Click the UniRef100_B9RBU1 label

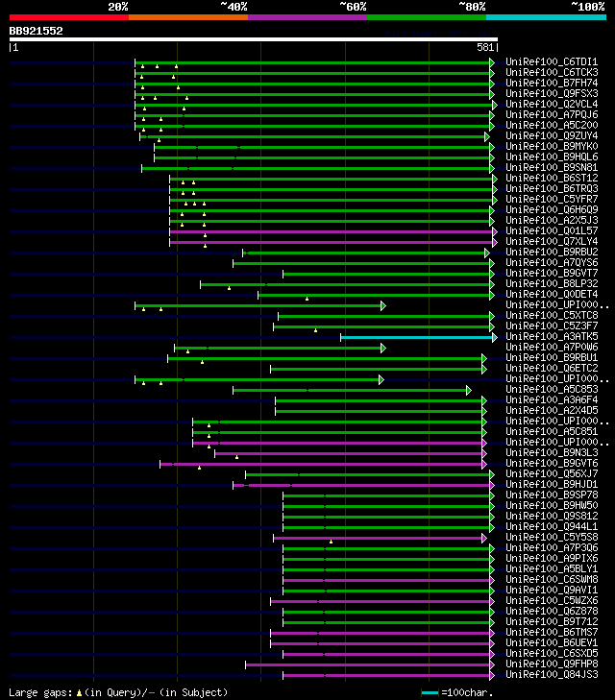click(552, 357)
